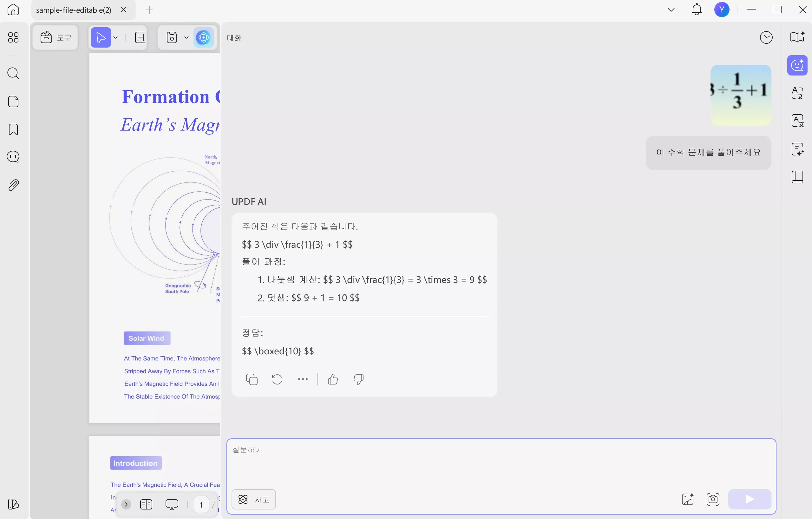
Task: Start slideshow presentation mode
Action: point(172,504)
